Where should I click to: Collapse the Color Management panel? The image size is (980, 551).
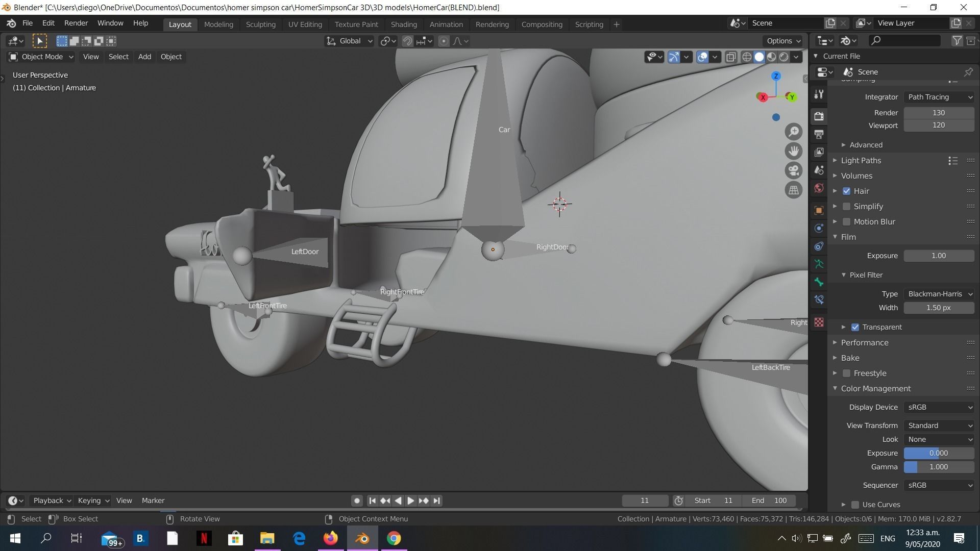(x=875, y=388)
